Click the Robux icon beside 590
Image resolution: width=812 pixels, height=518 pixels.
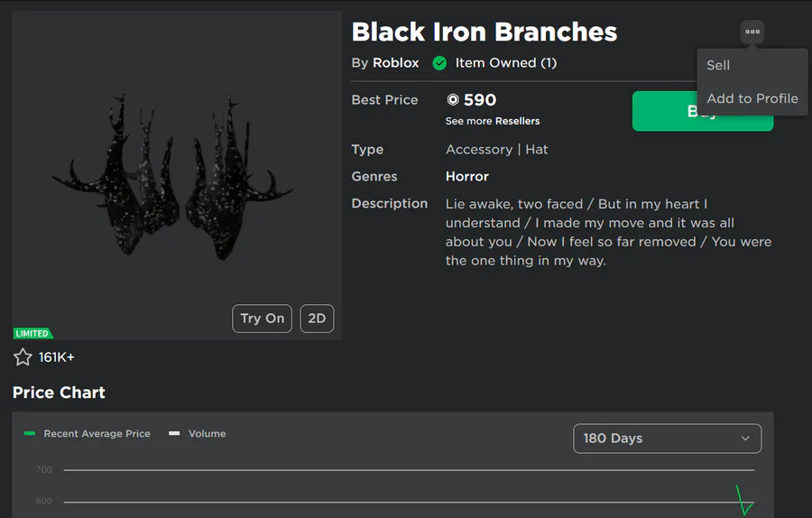(x=453, y=99)
